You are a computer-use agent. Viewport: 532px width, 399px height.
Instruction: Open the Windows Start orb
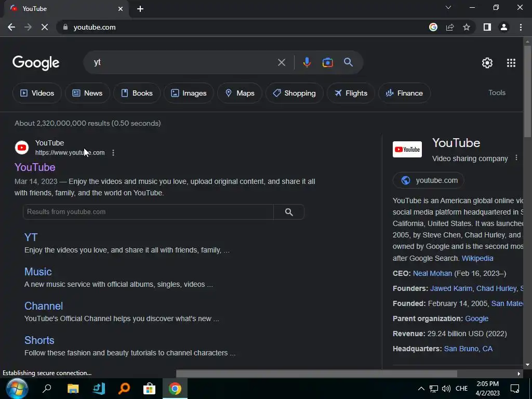[x=17, y=389]
